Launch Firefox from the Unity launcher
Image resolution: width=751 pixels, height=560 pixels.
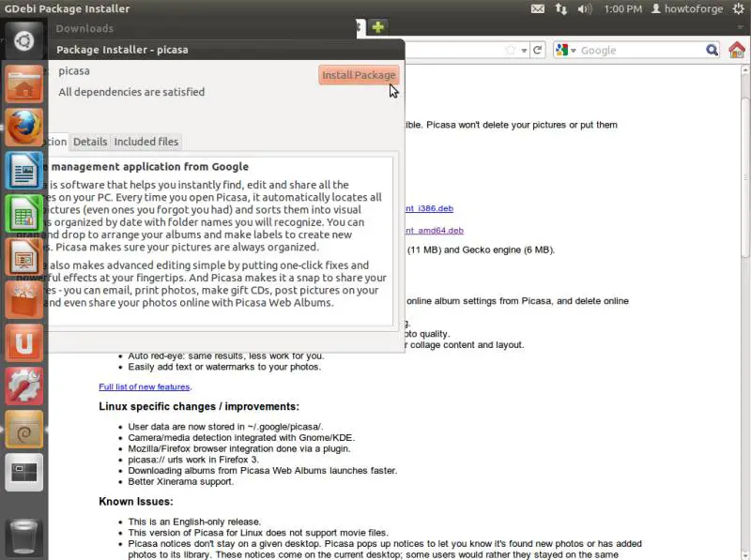coord(24,128)
